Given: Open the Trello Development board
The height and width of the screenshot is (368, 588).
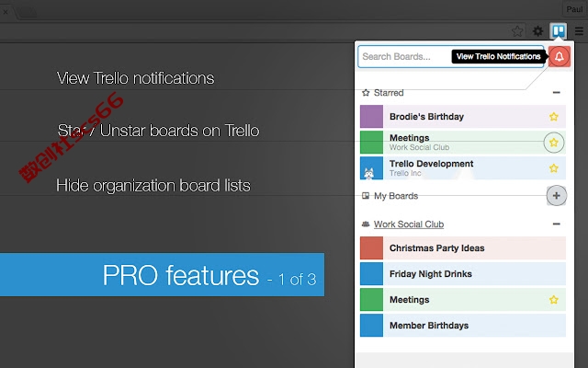Looking at the screenshot, I should point(463,167).
